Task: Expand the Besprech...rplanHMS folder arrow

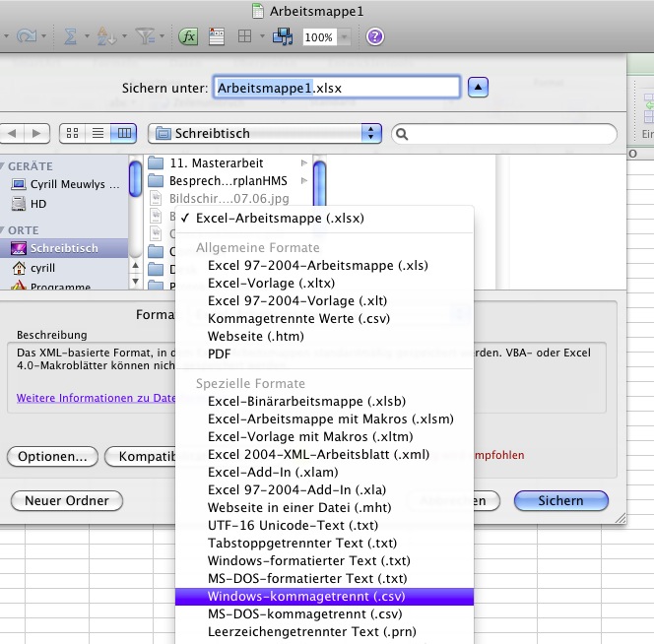Action: (304, 180)
